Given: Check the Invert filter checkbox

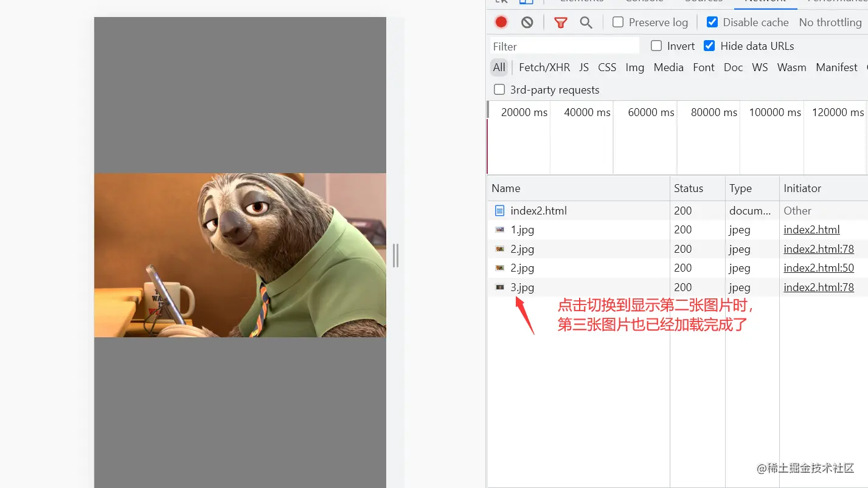Looking at the screenshot, I should [656, 46].
